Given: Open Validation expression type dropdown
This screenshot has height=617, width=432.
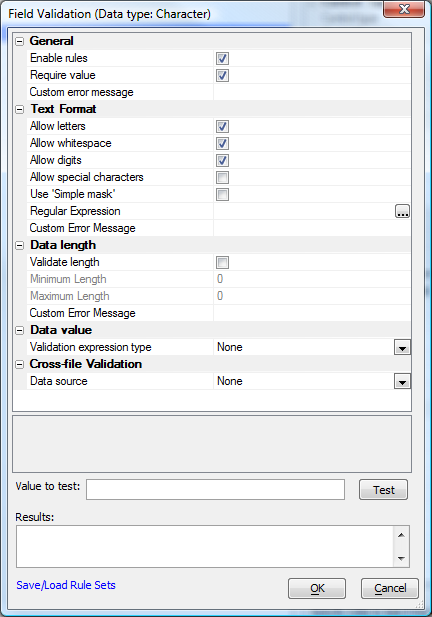Looking at the screenshot, I should (402, 347).
